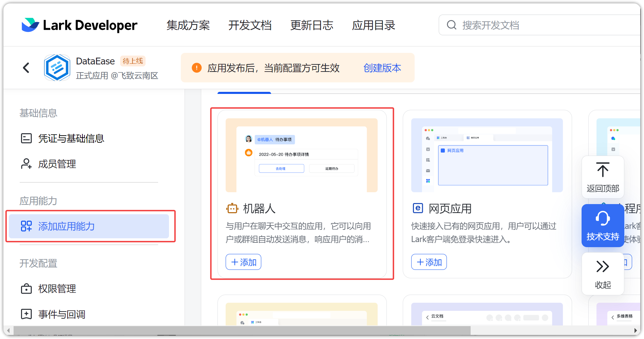Open 集成方案 in top navigation
This screenshot has width=644, height=339.
point(188,25)
